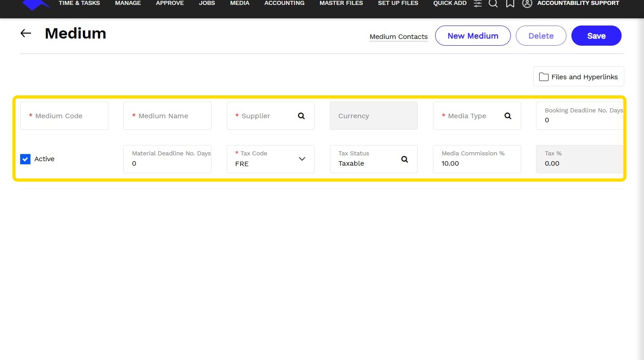Click the Currency field
The height and width of the screenshot is (360, 644).
pos(374,116)
